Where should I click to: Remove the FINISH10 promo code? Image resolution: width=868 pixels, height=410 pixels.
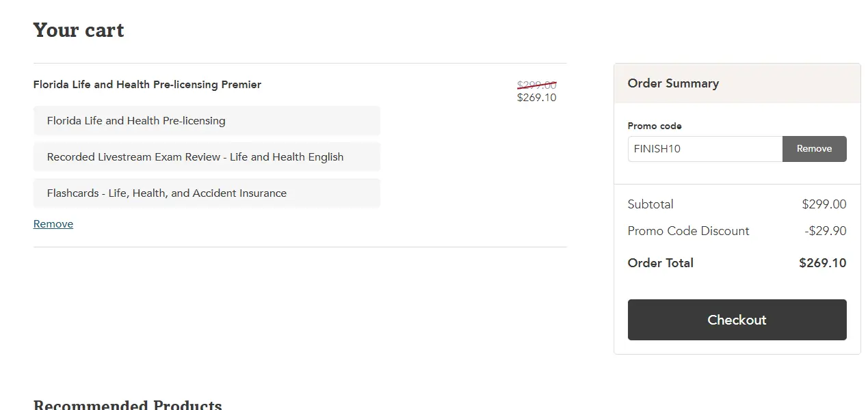[x=814, y=149]
